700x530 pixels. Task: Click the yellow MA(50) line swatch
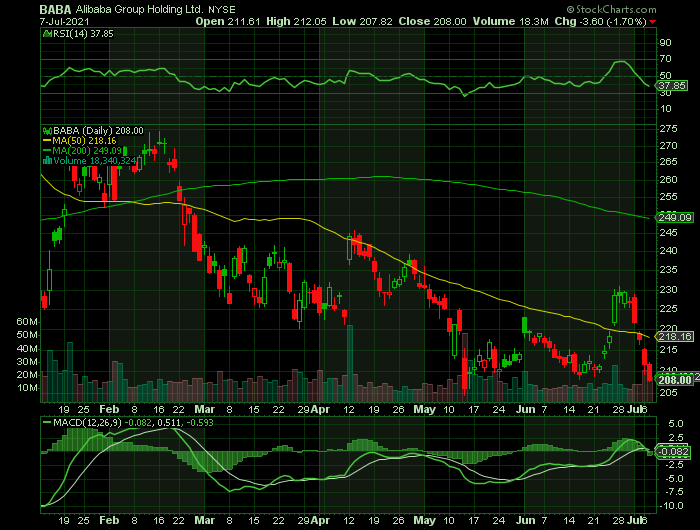[47, 141]
